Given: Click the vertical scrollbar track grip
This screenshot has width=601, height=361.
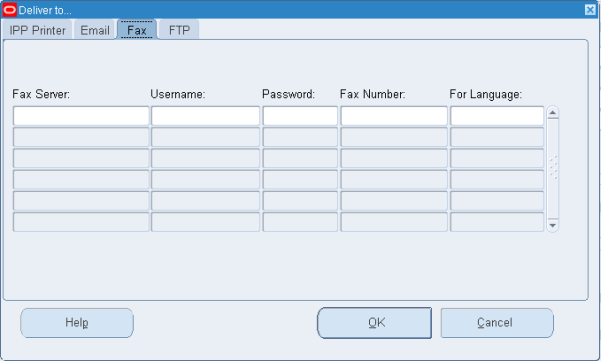Looking at the screenshot, I should [x=553, y=167].
